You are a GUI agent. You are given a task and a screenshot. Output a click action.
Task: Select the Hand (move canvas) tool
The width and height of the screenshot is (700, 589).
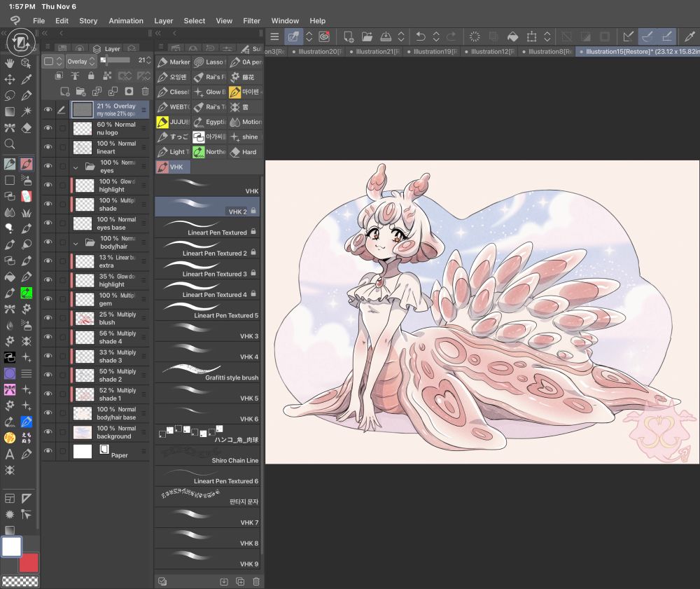click(10, 63)
